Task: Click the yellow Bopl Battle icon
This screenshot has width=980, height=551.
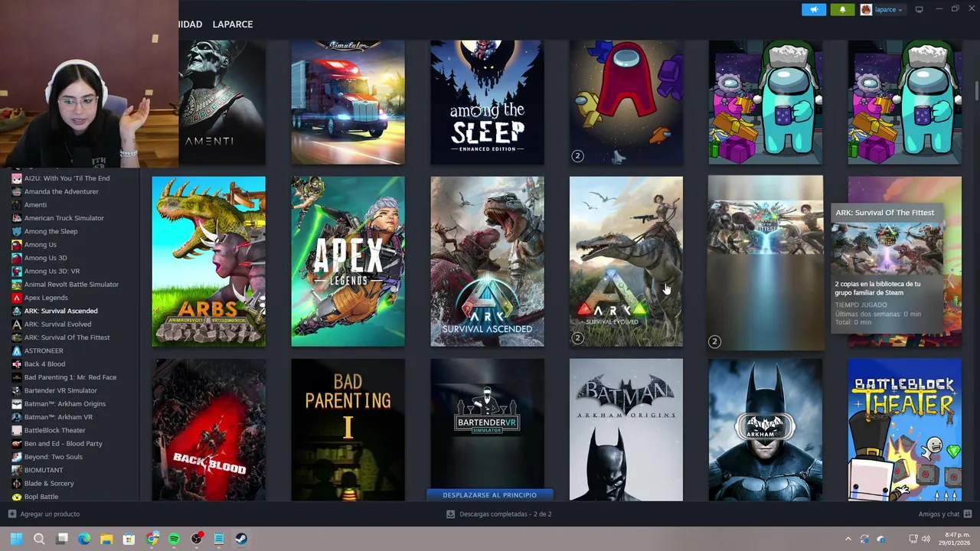Action: (x=17, y=497)
